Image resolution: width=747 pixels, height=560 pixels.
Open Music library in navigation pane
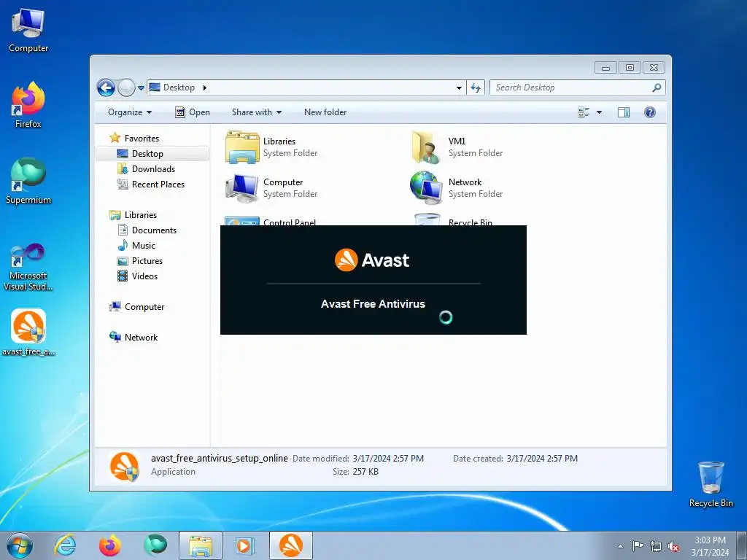tap(144, 246)
